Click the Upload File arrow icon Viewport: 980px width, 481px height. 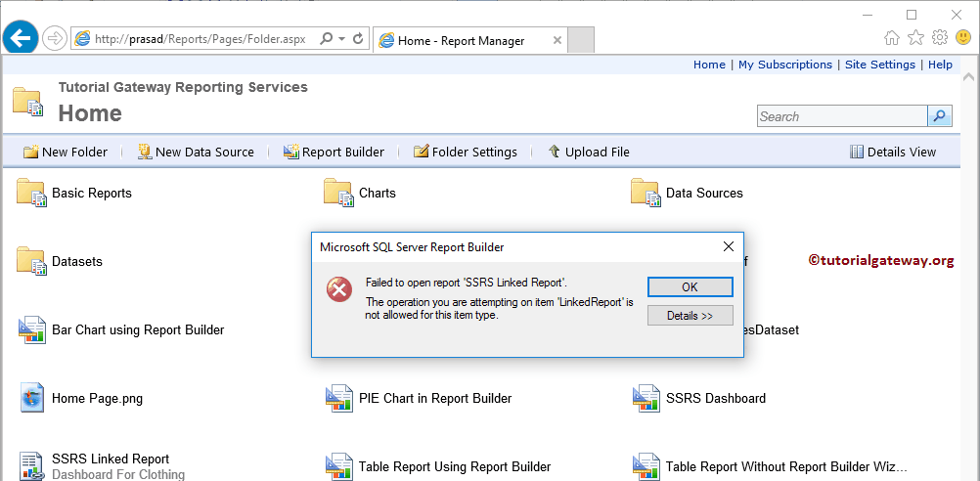[x=554, y=152]
